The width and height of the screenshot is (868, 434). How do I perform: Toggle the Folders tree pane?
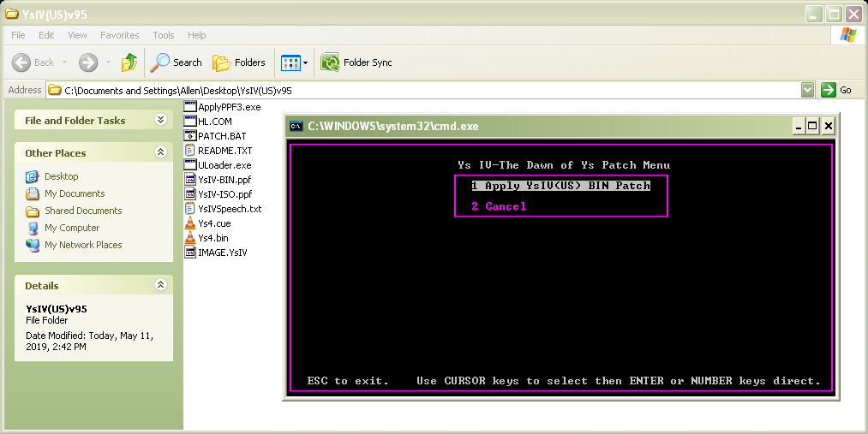click(x=239, y=62)
